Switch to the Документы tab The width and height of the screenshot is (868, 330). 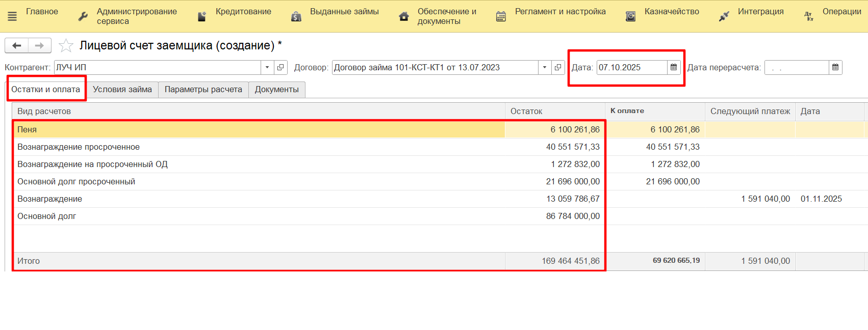(x=277, y=89)
